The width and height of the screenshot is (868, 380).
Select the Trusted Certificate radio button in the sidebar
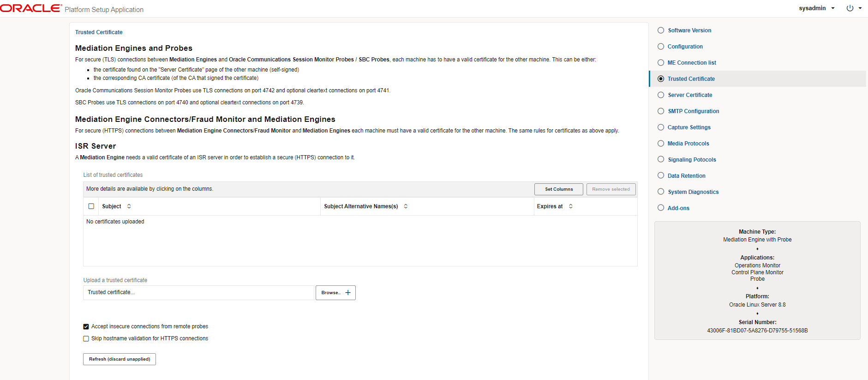click(x=661, y=79)
